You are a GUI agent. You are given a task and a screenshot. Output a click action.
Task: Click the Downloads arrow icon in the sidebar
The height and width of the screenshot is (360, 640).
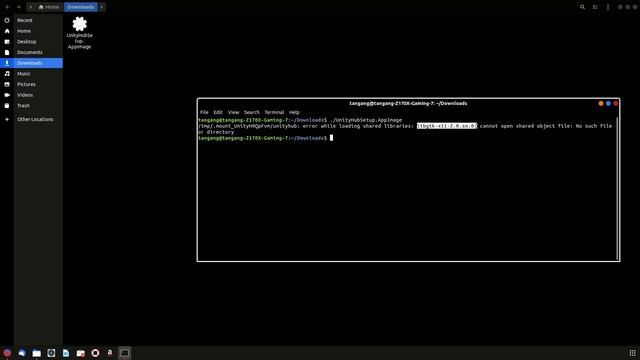[x=7, y=63]
